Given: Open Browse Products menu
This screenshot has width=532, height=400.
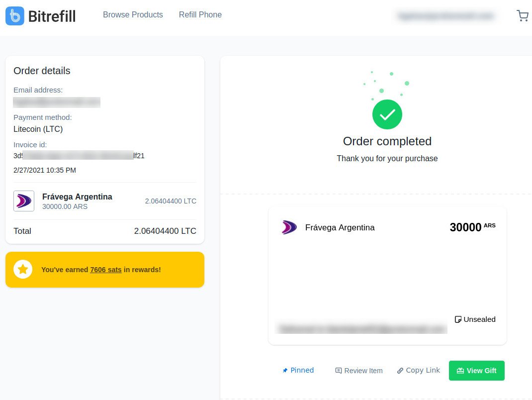Looking at the screenshot, I should point(133,14).
